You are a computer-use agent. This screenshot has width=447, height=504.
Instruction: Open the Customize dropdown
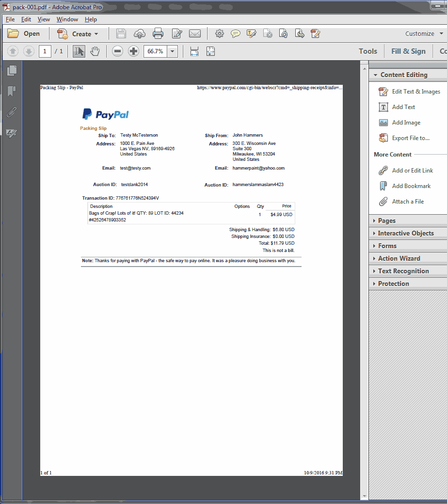click(x=424, y=34)
